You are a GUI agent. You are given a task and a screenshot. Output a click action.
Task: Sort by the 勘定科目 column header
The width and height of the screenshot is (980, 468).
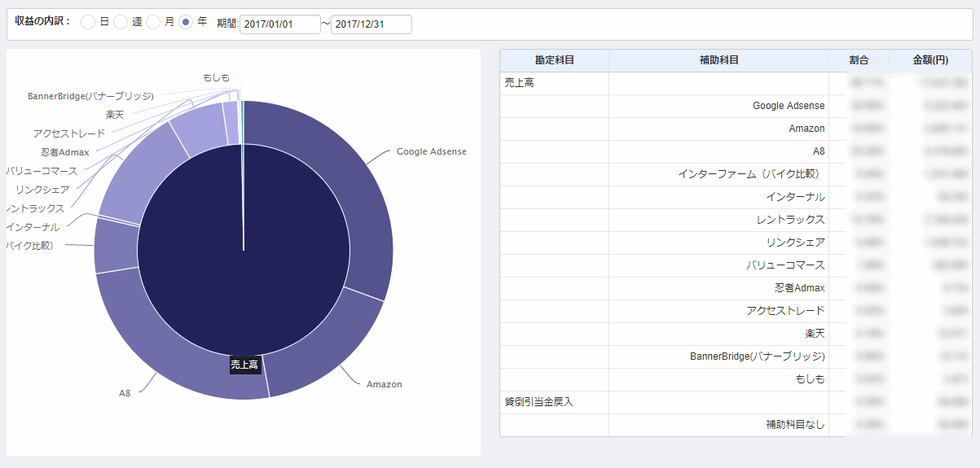554,60
